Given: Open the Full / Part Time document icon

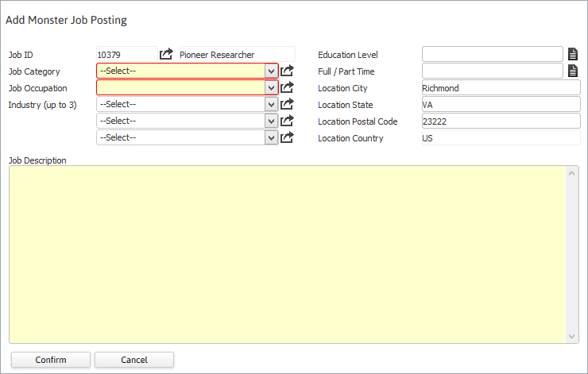Looking at the screenshot, I should coord(573,71).
